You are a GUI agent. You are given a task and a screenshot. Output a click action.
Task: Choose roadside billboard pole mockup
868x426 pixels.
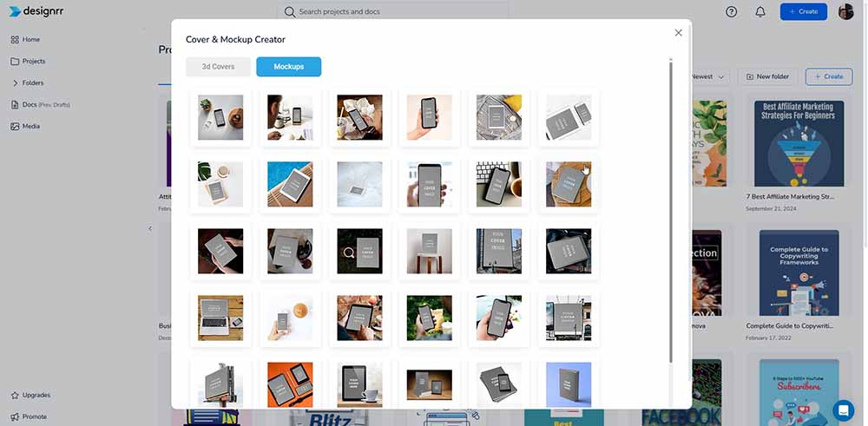coord(220,383)
